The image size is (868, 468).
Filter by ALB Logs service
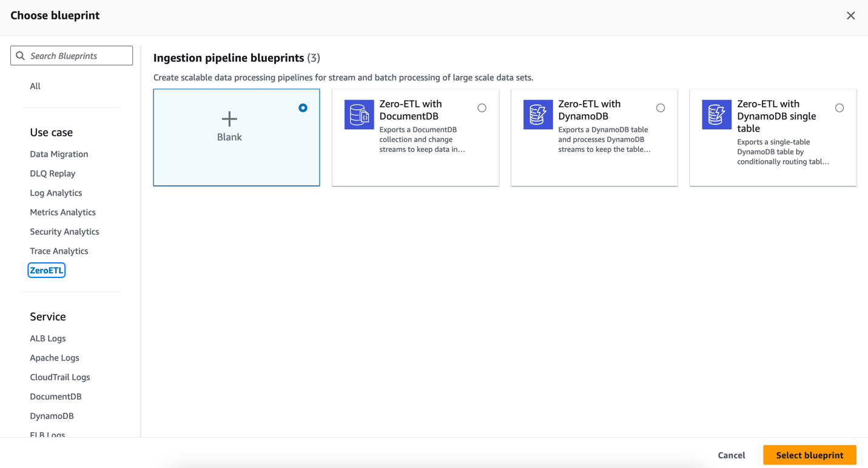click(x=48, y=339)
